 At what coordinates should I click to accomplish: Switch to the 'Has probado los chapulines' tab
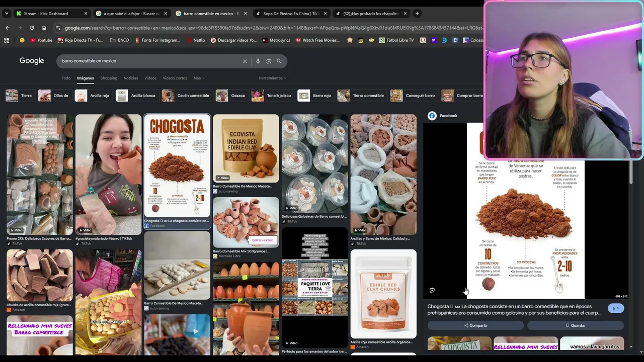click(x=370, y=14)
